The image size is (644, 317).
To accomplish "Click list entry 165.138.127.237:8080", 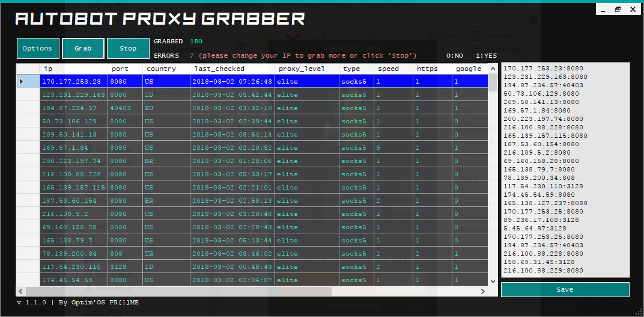I will pos(545,203).
